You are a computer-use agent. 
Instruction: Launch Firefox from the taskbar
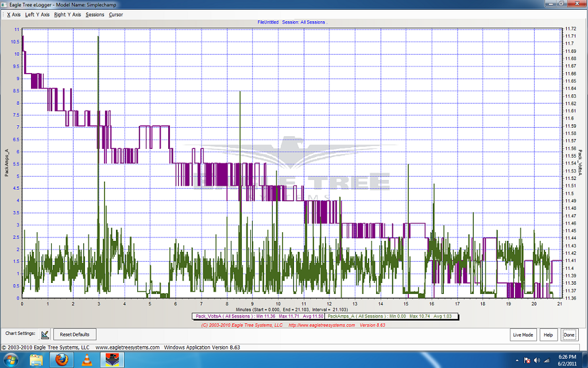pos(61,360)
